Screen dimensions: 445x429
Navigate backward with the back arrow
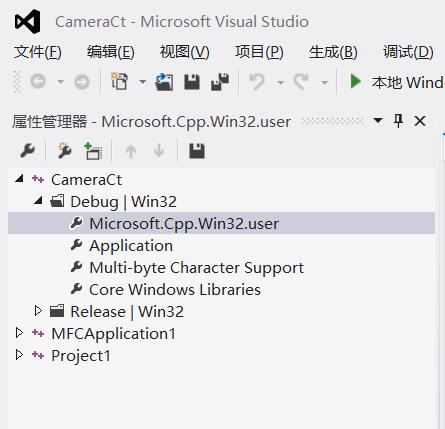point(38,81)
